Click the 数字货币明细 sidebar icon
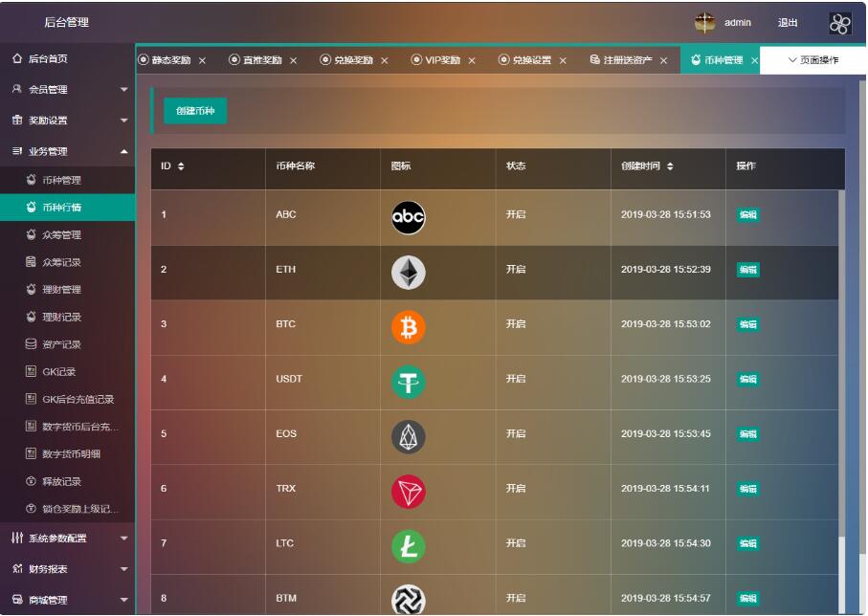This screenshot has width=868, height=616. tap(31, 453)
